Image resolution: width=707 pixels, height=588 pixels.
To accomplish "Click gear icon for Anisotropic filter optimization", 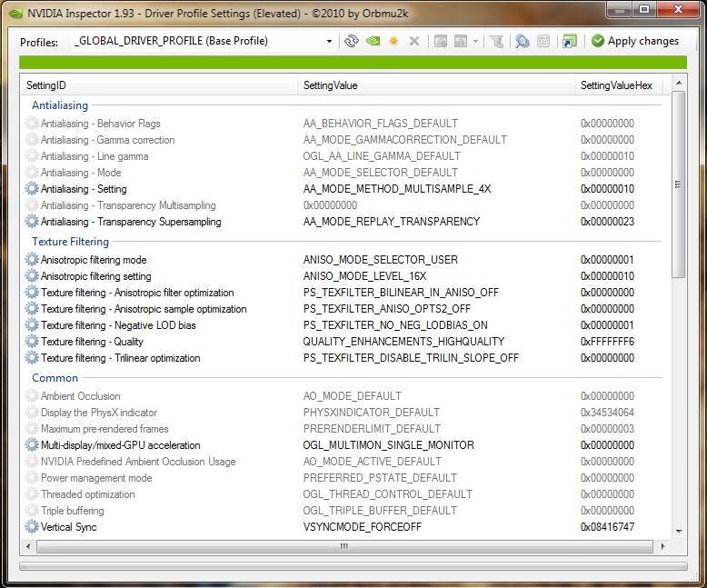I will (32, 293).
